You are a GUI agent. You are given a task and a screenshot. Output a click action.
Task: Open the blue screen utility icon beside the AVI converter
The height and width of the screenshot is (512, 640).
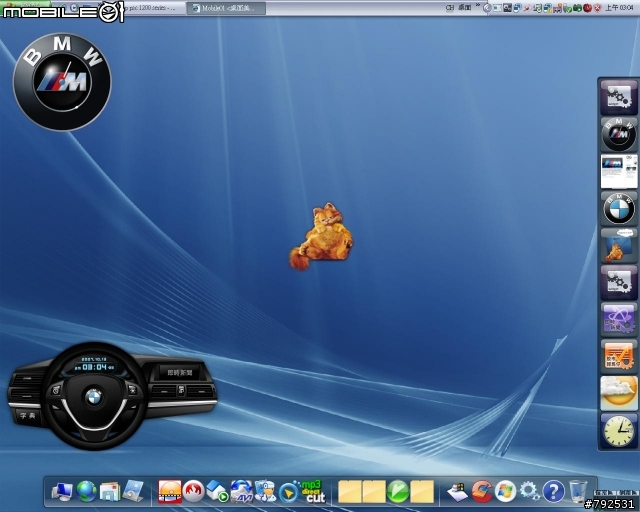(x=265, y=491)
